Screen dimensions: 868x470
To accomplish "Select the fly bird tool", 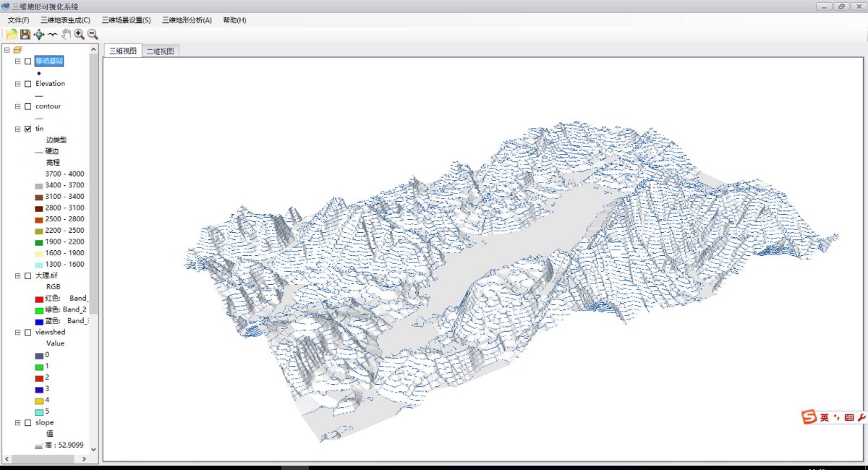I will 53,34.
